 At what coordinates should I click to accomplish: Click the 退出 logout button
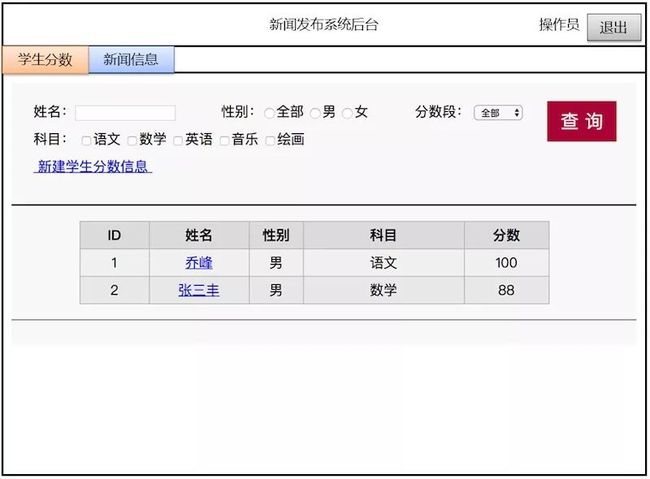614,28
